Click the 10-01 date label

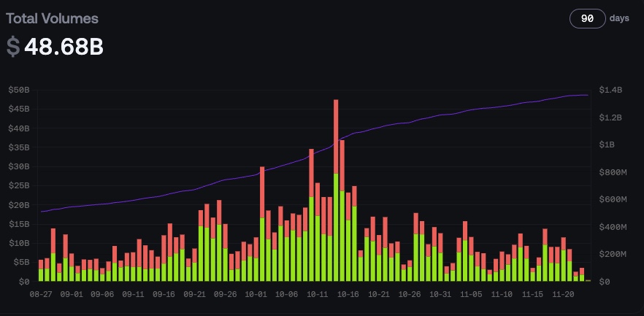[256, 295]
